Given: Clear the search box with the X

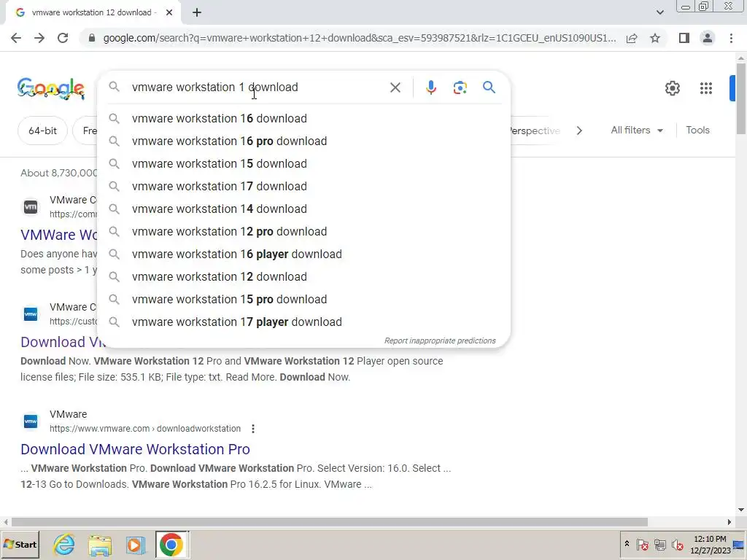Looking at the screenshot, I should (x=395, y=87).
